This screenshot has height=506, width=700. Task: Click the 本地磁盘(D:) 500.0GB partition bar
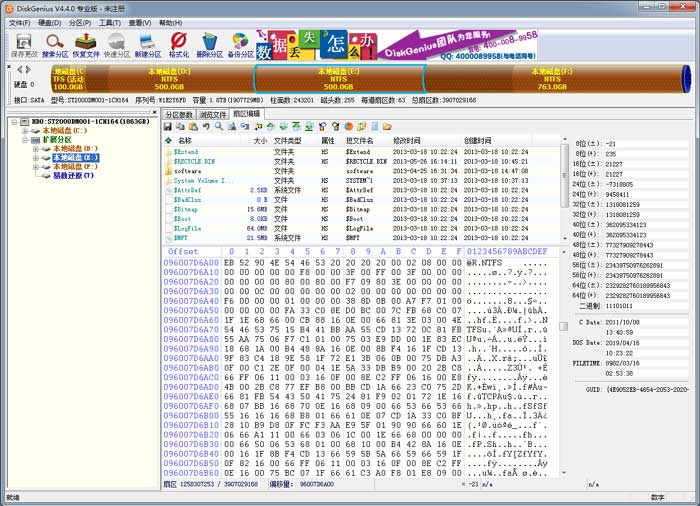point(169,79)
